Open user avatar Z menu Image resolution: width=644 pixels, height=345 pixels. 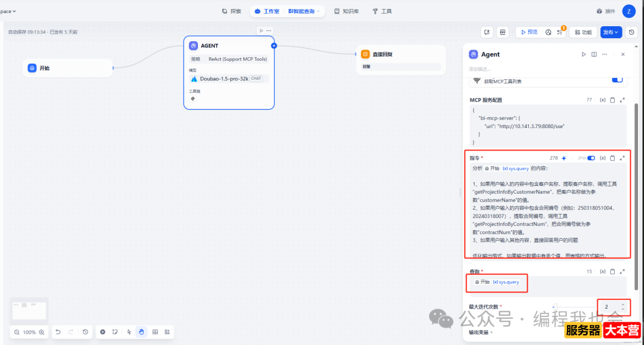click(x=629, y=11)
